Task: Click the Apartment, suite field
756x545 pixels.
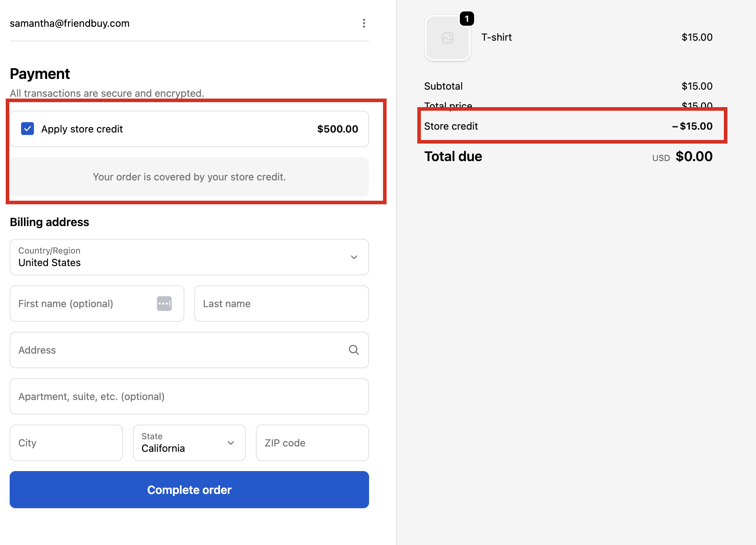Action: (189, 396)
